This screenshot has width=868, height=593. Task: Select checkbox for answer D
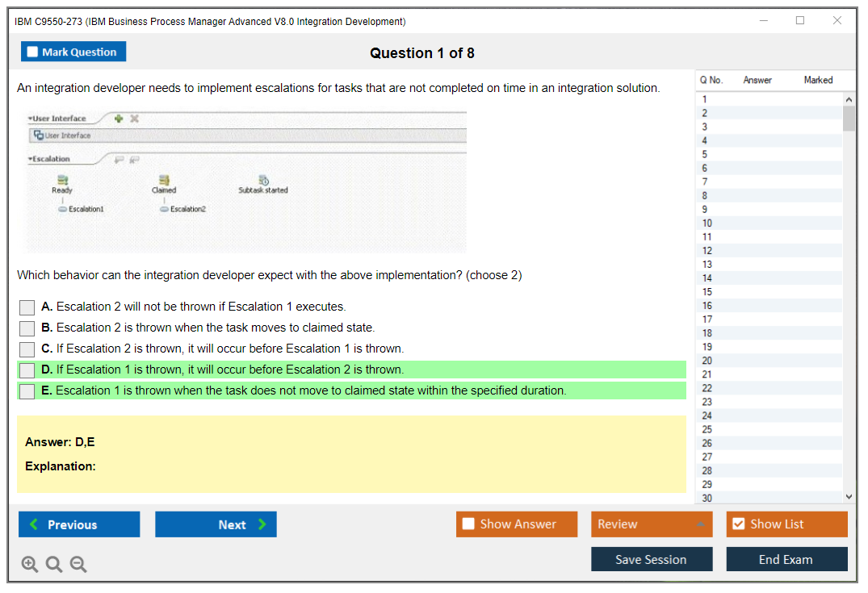click(x=27, y=370)
